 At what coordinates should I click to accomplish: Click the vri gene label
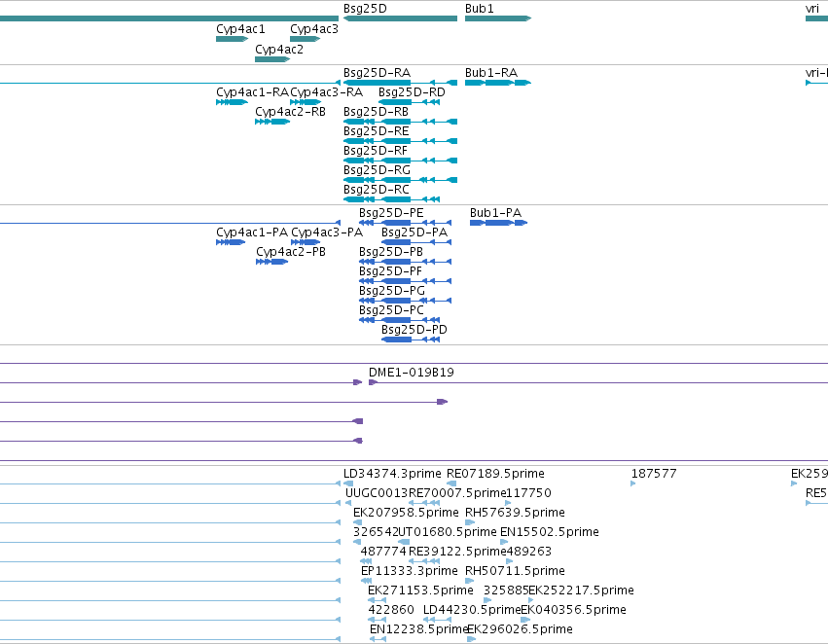[x=812, y=9]
